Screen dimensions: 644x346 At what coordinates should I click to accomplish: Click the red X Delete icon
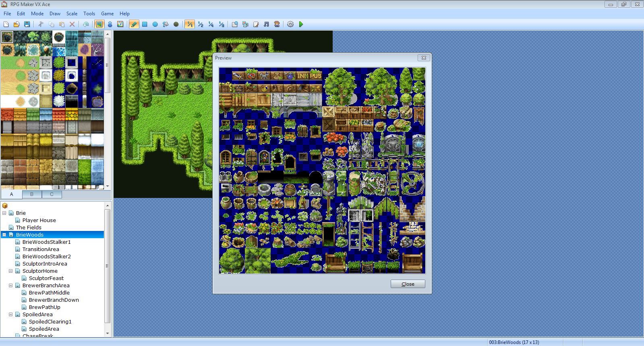72,24
